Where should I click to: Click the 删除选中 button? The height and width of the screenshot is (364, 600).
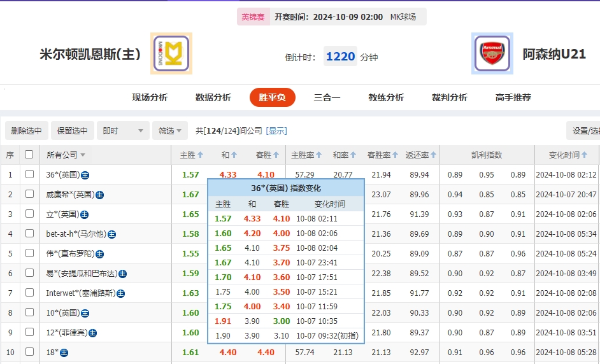point(26,130)
